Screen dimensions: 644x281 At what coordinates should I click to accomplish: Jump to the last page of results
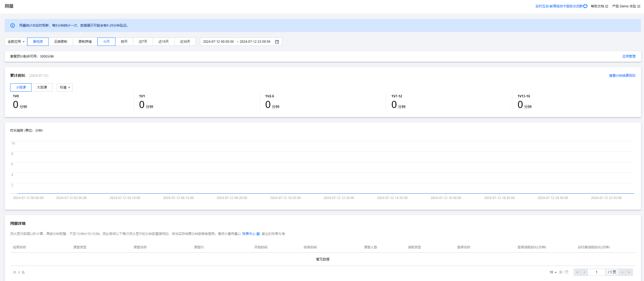point(629,272)
